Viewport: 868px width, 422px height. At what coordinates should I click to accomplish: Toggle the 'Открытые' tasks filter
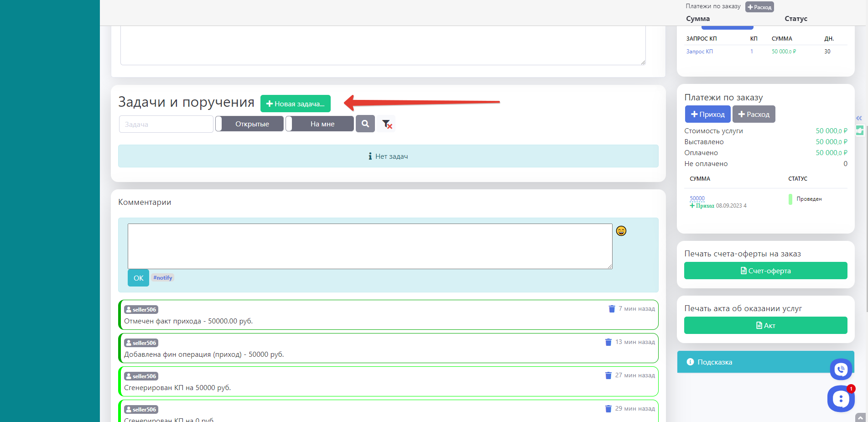(x=249, y=124)
